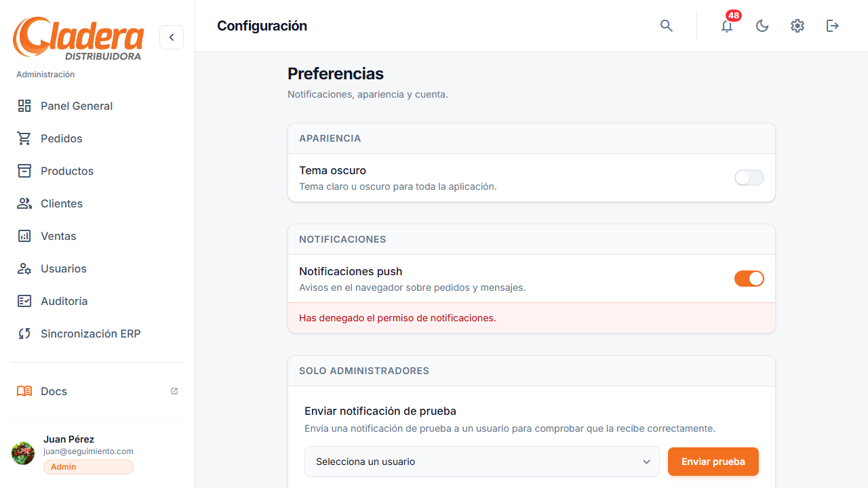The width and height of the screenshot is (868, 488).
Task: Click the denied notifications permission message
Action: [x=397, y=318]
